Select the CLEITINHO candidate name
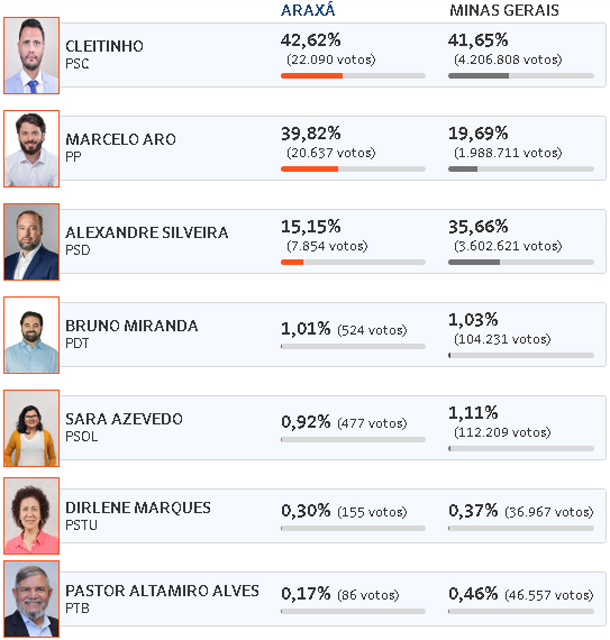Viewport: 610px width, 640px height. [x=105, y=46]
